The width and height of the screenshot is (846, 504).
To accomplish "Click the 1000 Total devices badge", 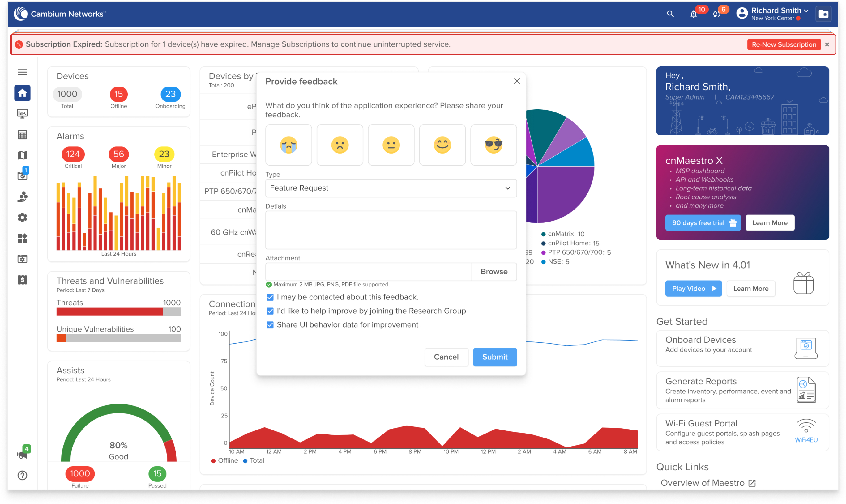I will coord(67,94).
